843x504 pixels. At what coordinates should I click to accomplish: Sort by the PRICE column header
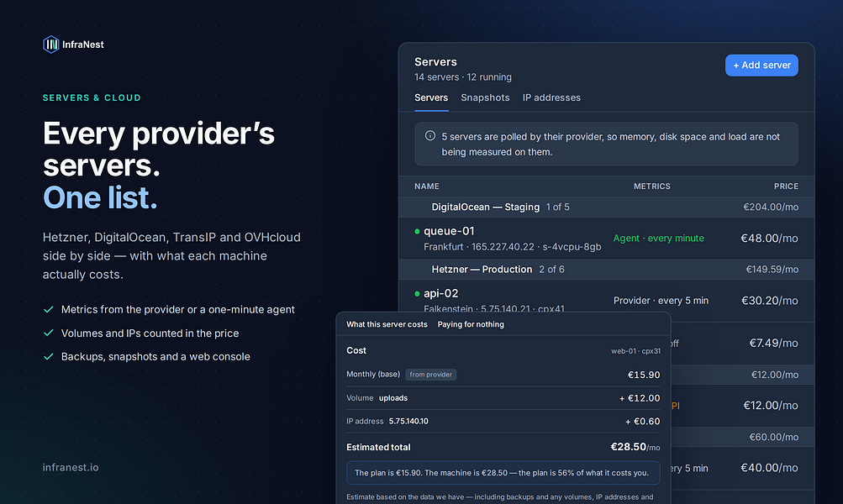point(786,186)
